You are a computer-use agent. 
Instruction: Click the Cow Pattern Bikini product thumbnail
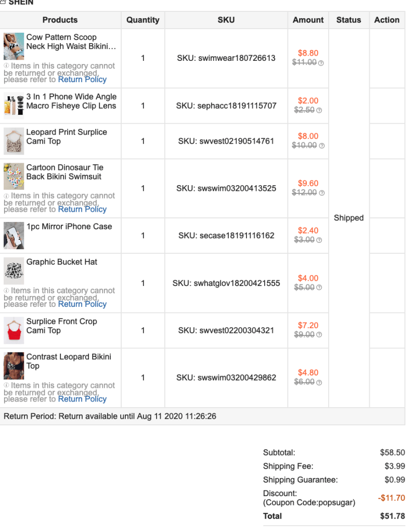(14, 47)
